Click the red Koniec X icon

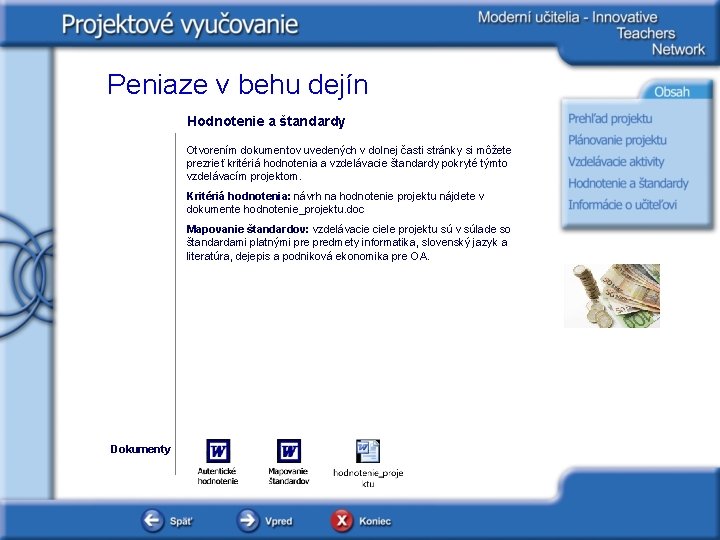[x=342, y=520]
